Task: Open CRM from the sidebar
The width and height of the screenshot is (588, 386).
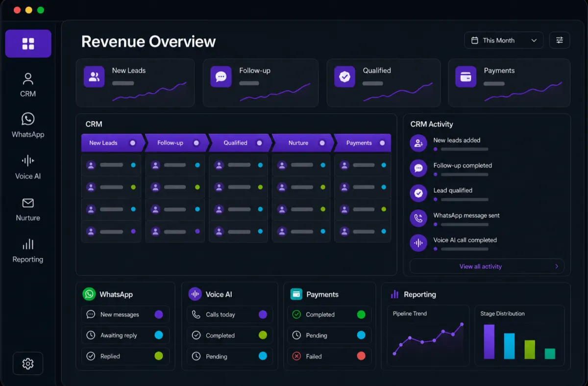Action: [28, 85]
